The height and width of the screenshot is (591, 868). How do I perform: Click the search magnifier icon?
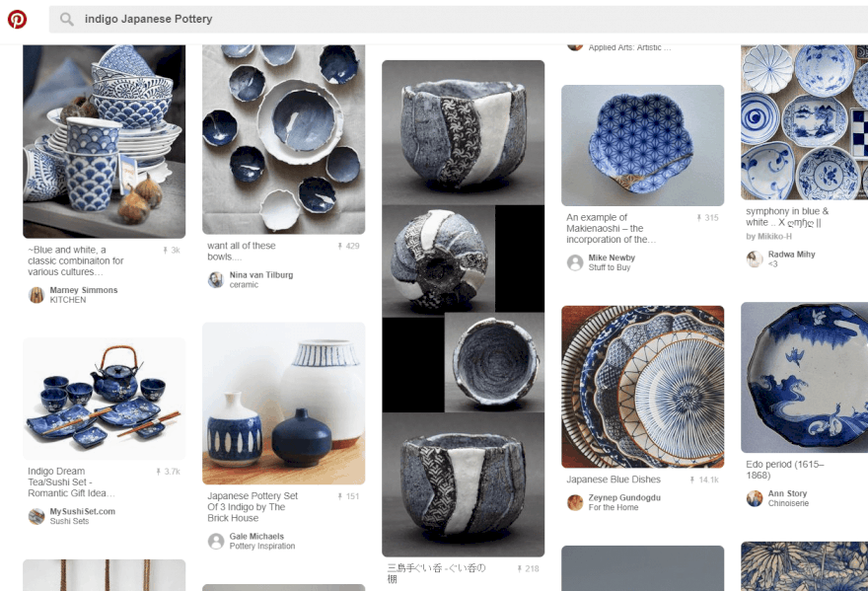pyautogui.click(x=67, y=20)
